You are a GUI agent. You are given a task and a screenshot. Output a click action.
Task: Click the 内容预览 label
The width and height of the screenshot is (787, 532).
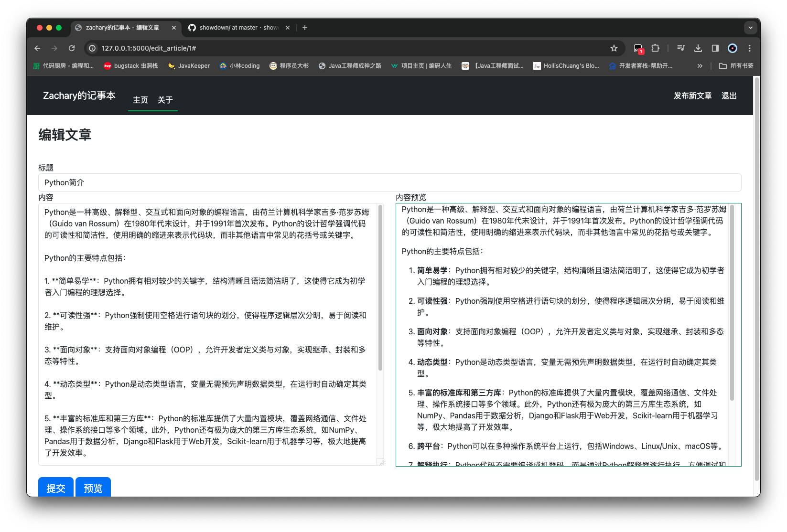(x=411, y=197)
